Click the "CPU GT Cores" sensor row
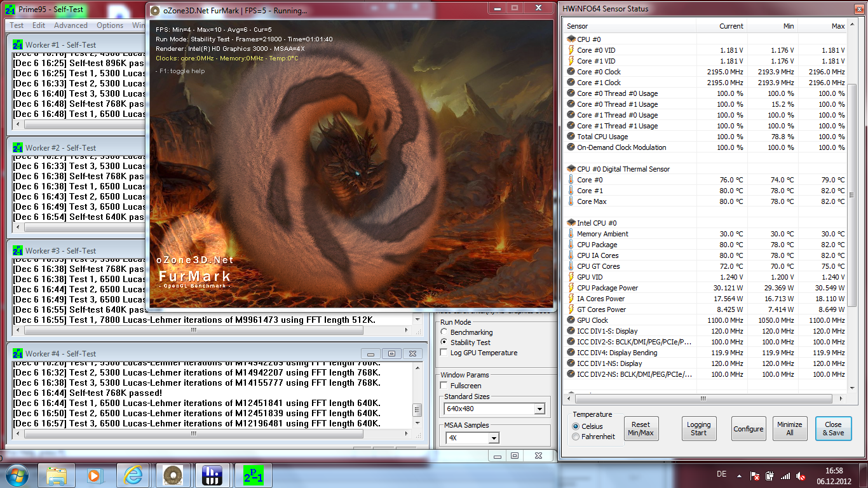 point(705,266)
